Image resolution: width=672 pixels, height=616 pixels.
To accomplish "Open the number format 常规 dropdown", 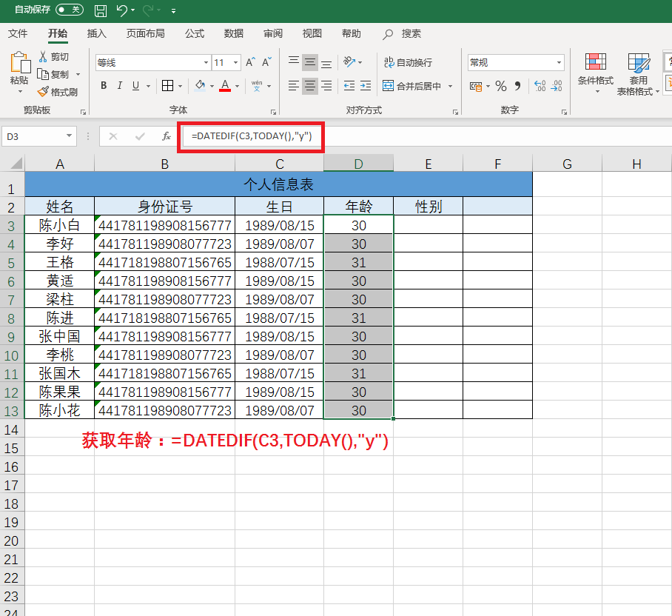I will (x=559, y=63).
